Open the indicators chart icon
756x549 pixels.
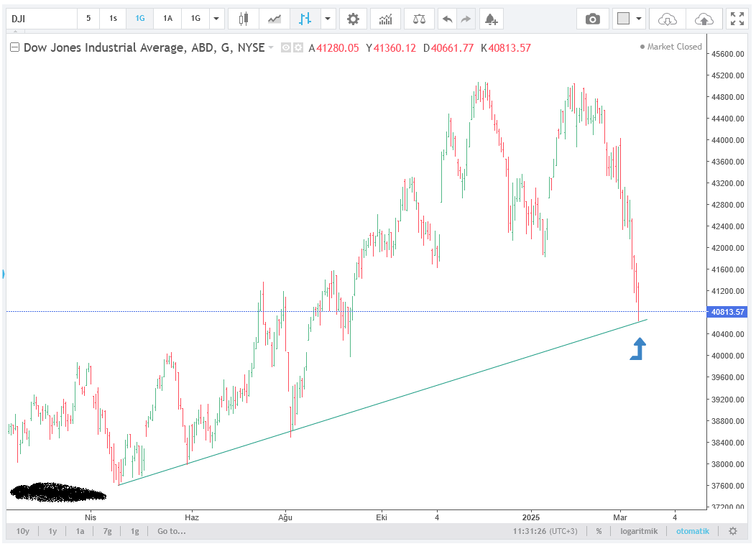(386, 19)
